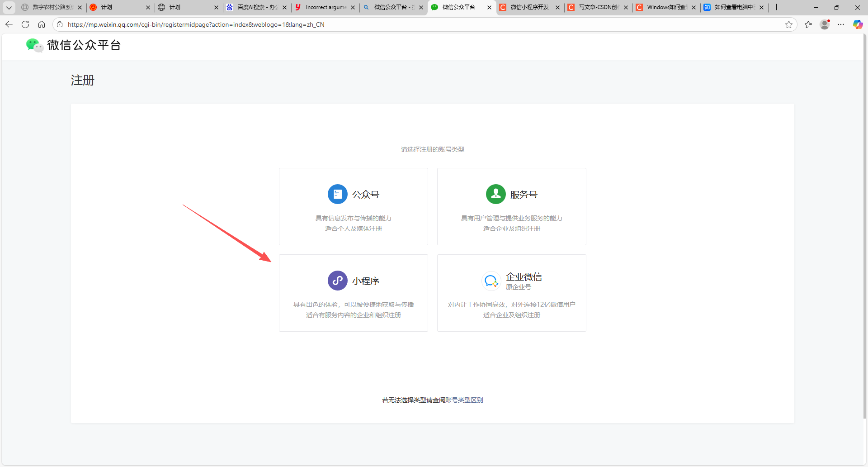Expand the tab actions chevron menu
The image size is (868, 467).
(x=9, y=7)
